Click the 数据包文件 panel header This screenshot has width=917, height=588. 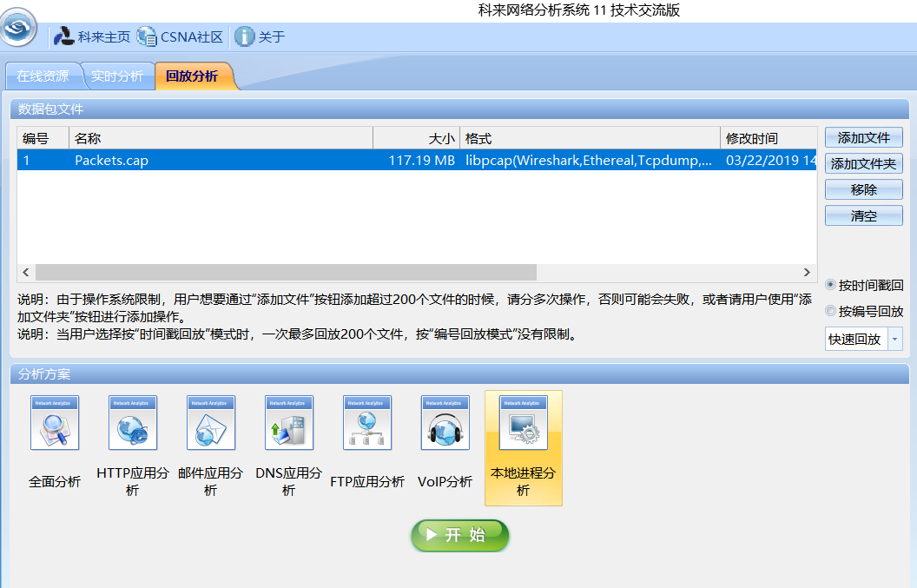coord(459,109)
